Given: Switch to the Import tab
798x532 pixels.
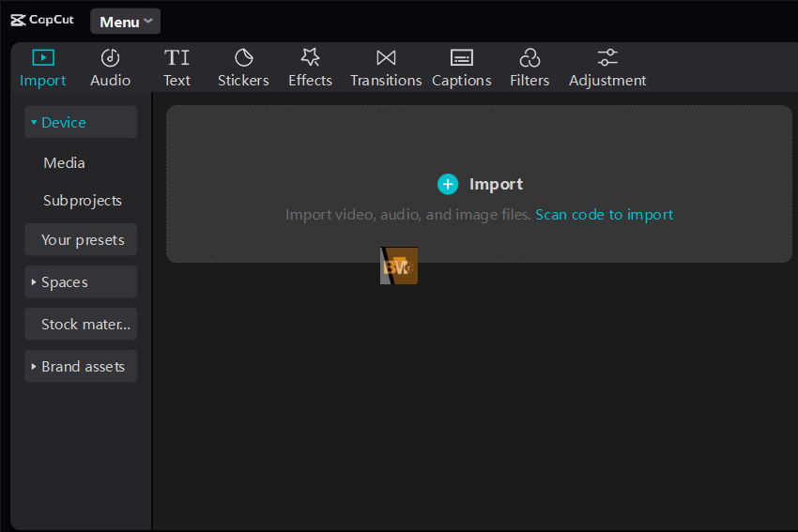Looking at the screenshot, I should tap(43, 68).
